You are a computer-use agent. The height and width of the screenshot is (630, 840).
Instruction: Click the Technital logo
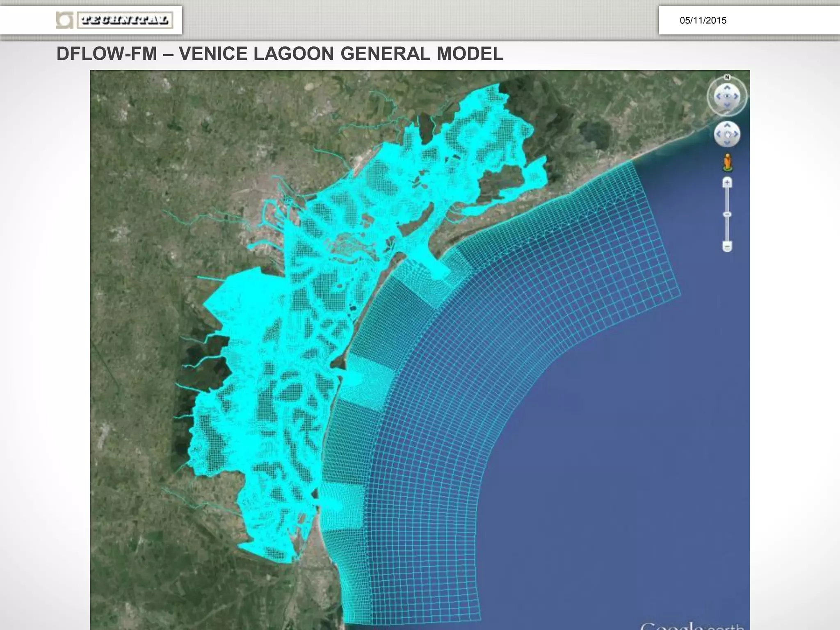click(x=115, y=20)
